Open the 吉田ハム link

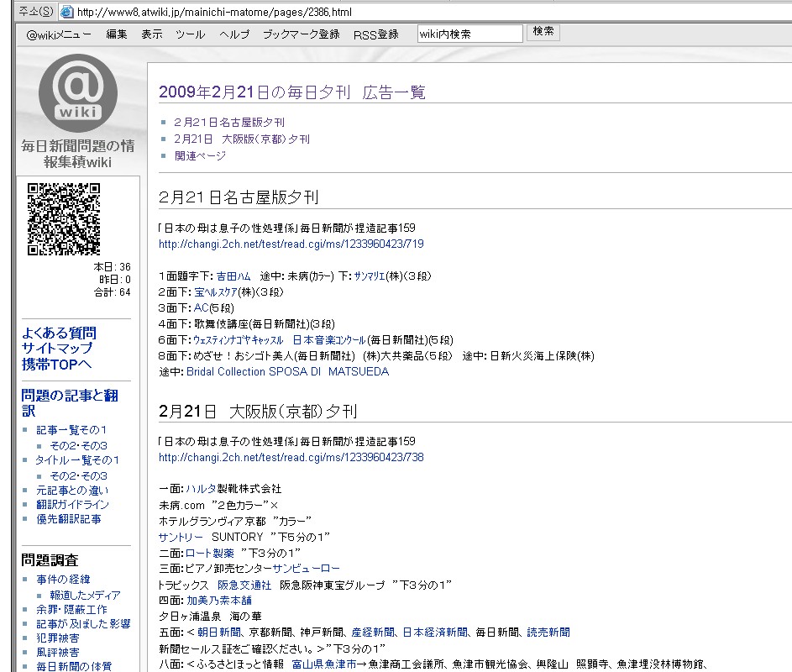(233, 276)
